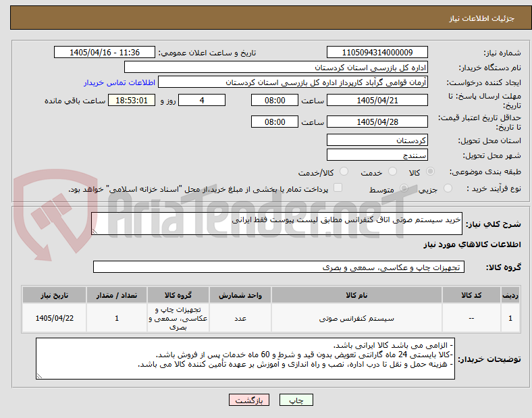Click the resize handle of description box
The width and height of the screenshot is (532, 418).
coord(95,232)
